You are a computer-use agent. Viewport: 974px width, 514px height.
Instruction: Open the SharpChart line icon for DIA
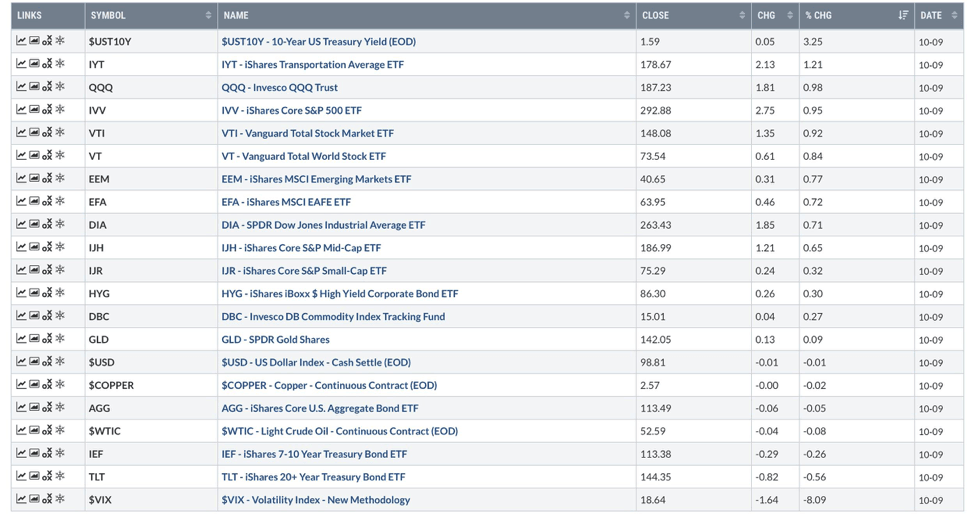click(21, 224)
